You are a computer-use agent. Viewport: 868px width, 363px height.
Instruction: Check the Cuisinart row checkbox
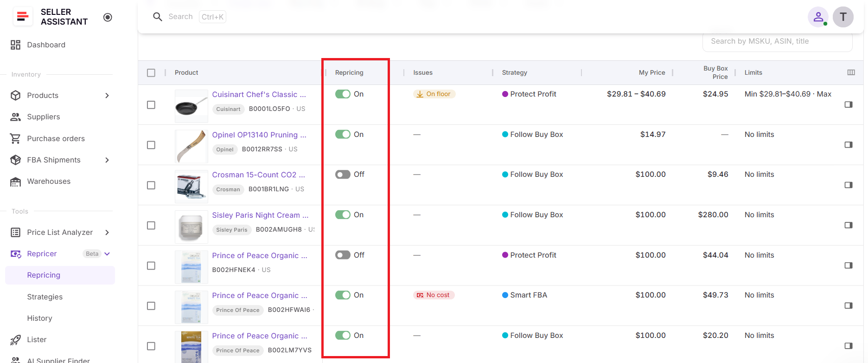[x=151, y=105]
